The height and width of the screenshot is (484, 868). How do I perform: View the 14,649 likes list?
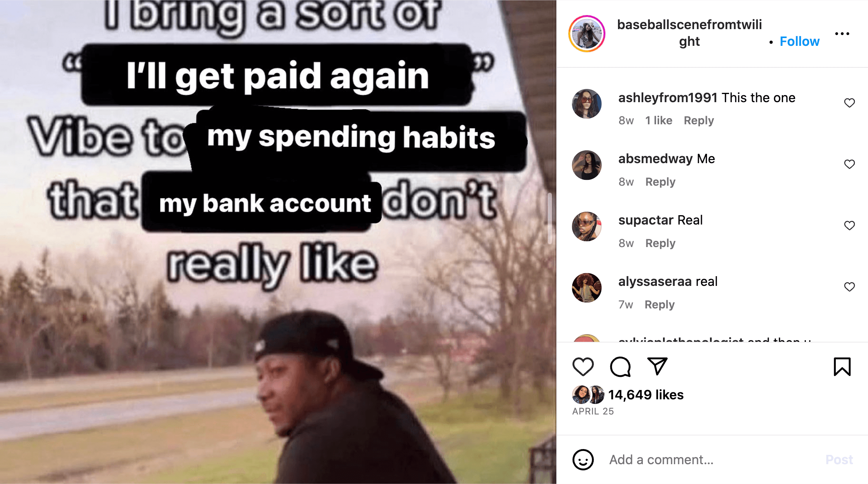click(646, 395)
